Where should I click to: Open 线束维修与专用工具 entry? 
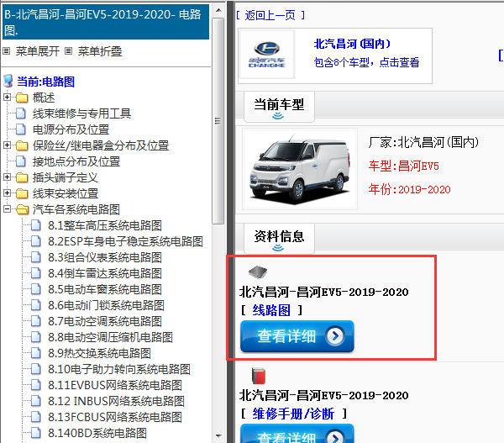point(81,113)
